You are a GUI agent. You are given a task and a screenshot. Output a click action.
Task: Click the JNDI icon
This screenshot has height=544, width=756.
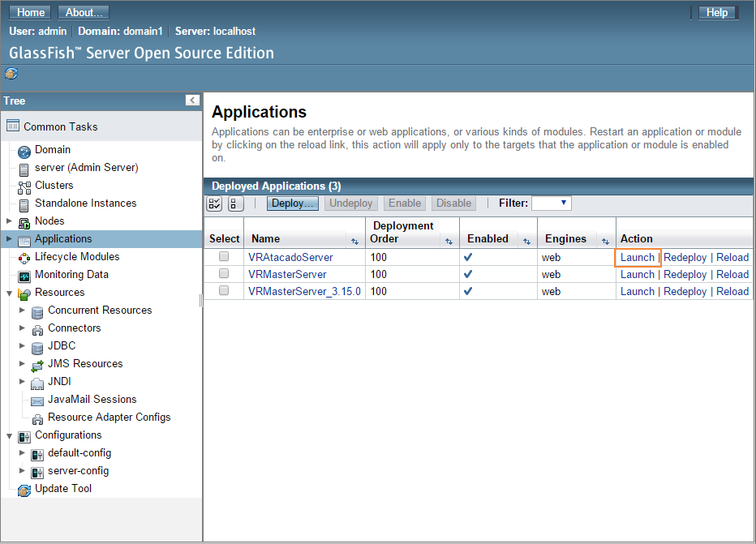[x=37, y=383]
